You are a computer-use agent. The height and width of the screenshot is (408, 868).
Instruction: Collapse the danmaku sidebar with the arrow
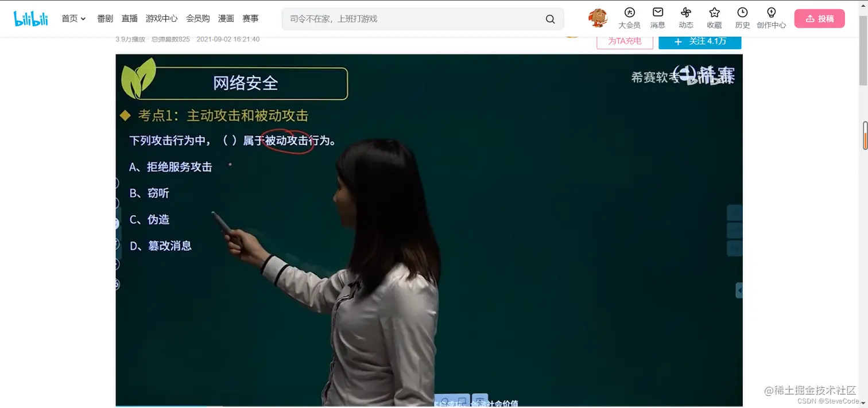pyautogui.click(x=740, y=290)
